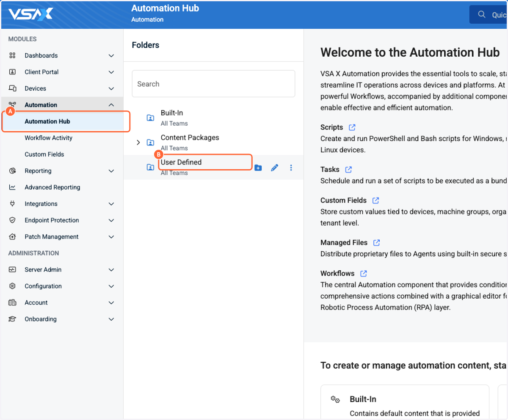Open User Defined folder more options
This screenshot has width=508, height=420.
pyautogui.click(x=291, y=168)
